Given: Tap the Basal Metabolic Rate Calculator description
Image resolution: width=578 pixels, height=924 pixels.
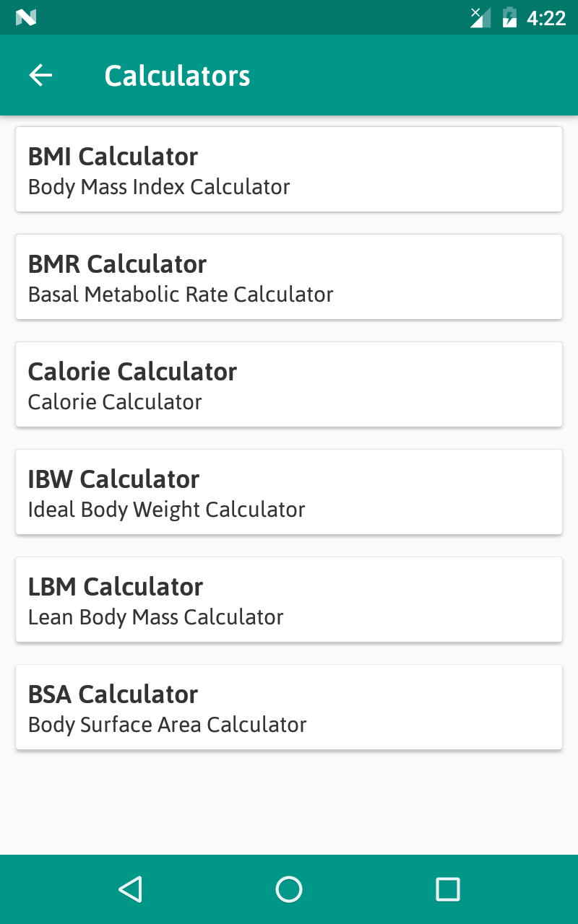Looking at the screenshot, I should [x=181, y=295].
